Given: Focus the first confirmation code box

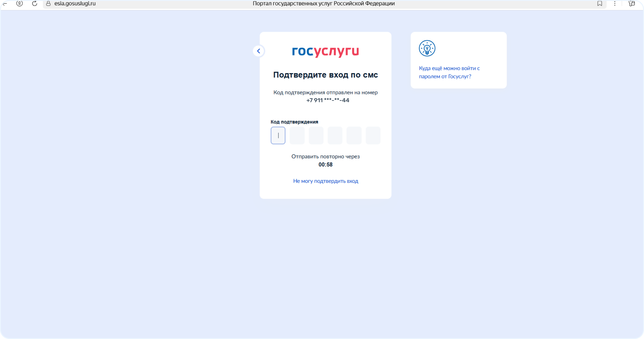Looking at the screenshot, I should [x=278, y=136].
